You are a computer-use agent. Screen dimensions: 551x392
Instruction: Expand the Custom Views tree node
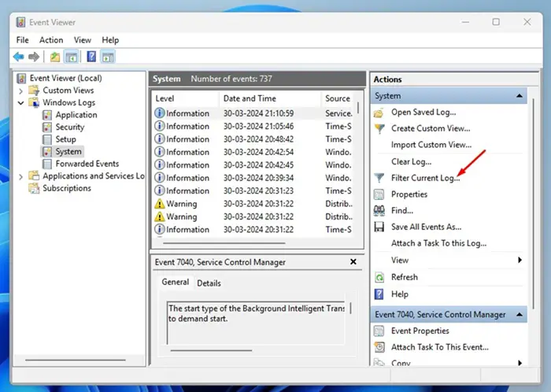[x=20, y=91]
